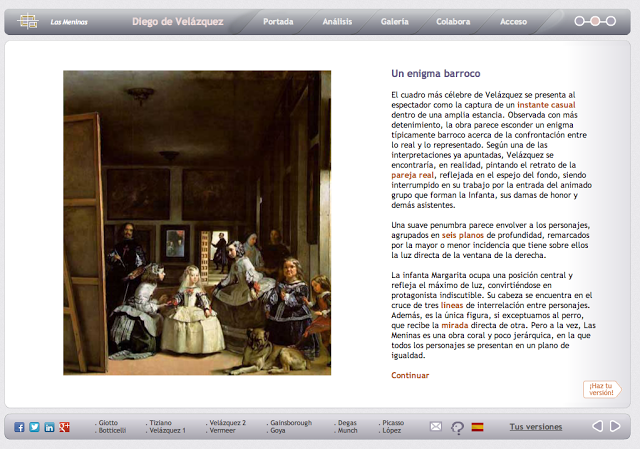Follow the 'pareja real' link

click(x=412, y=175)
